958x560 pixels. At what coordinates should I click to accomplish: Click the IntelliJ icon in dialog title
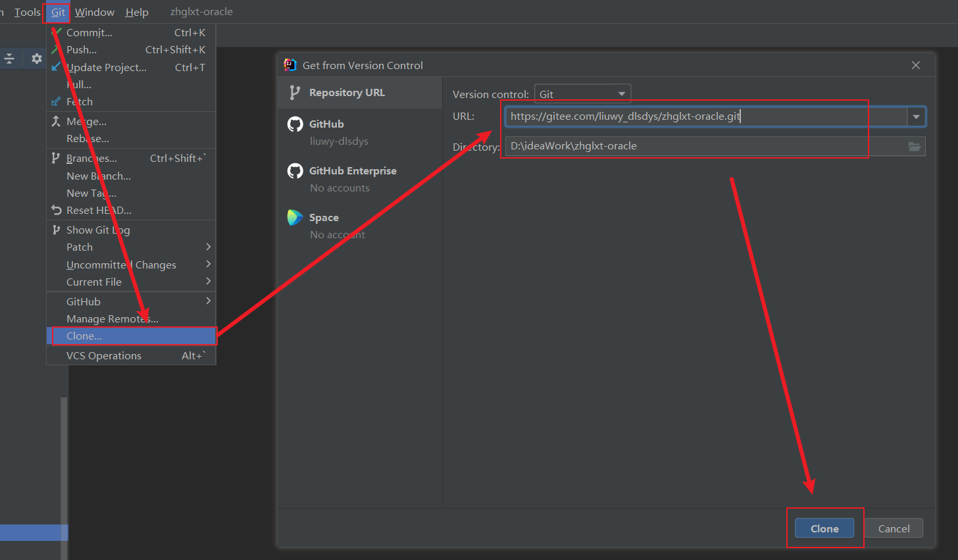(x=290, y=64)
